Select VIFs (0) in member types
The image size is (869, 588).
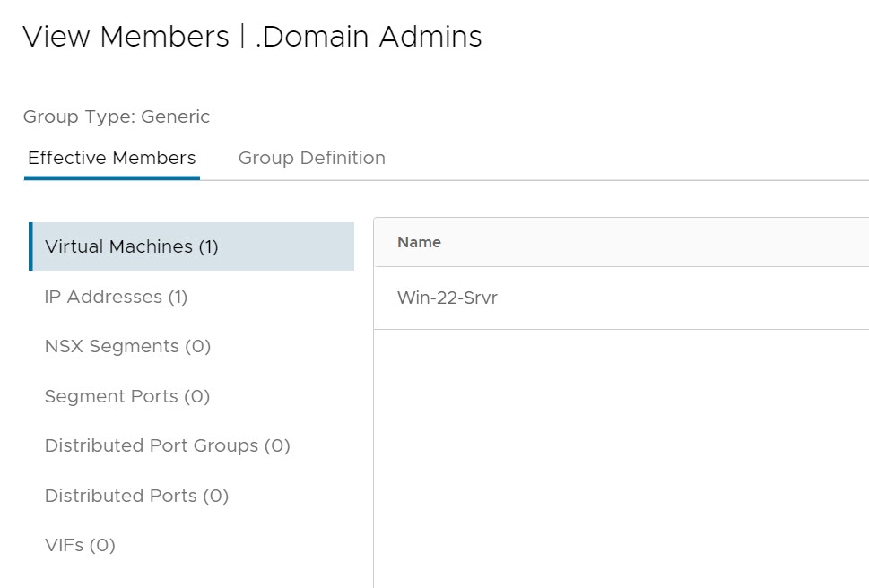click(x=80, y=545)
